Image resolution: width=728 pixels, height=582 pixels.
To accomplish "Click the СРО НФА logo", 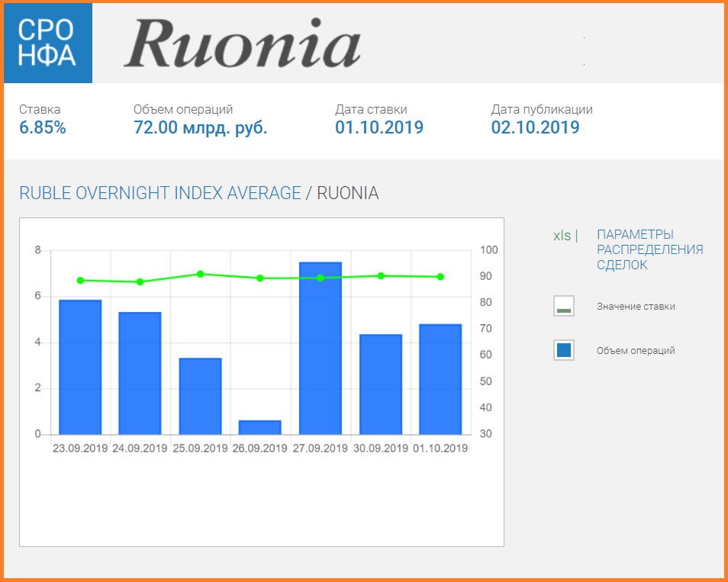I will click(x=48, y=43).
